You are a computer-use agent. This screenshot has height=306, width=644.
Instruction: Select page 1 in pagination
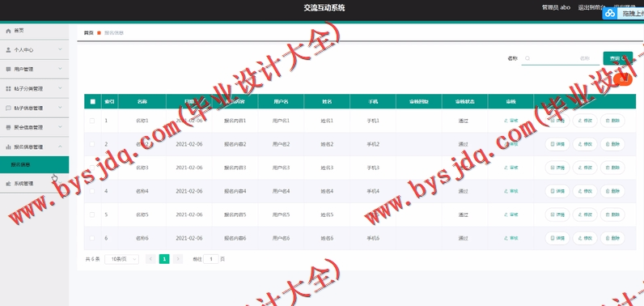click(164, 259)
